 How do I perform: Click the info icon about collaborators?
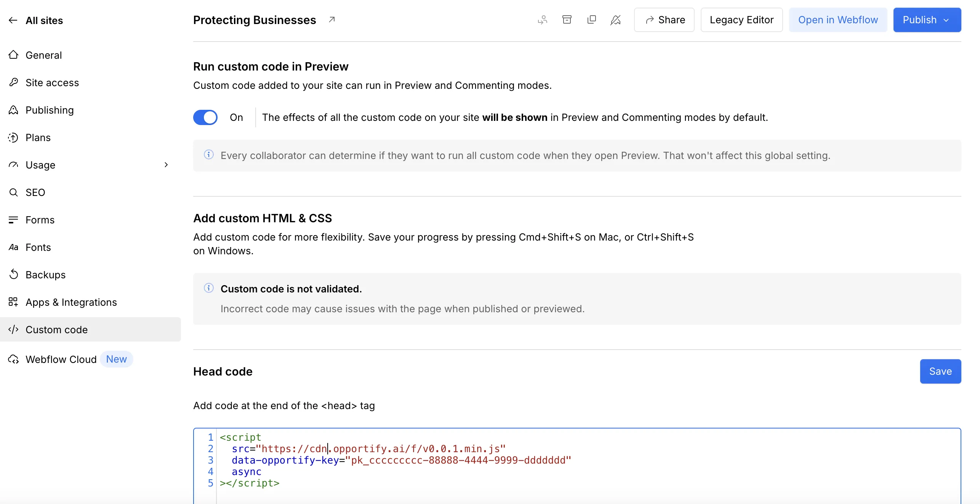(x=209, y=155)
